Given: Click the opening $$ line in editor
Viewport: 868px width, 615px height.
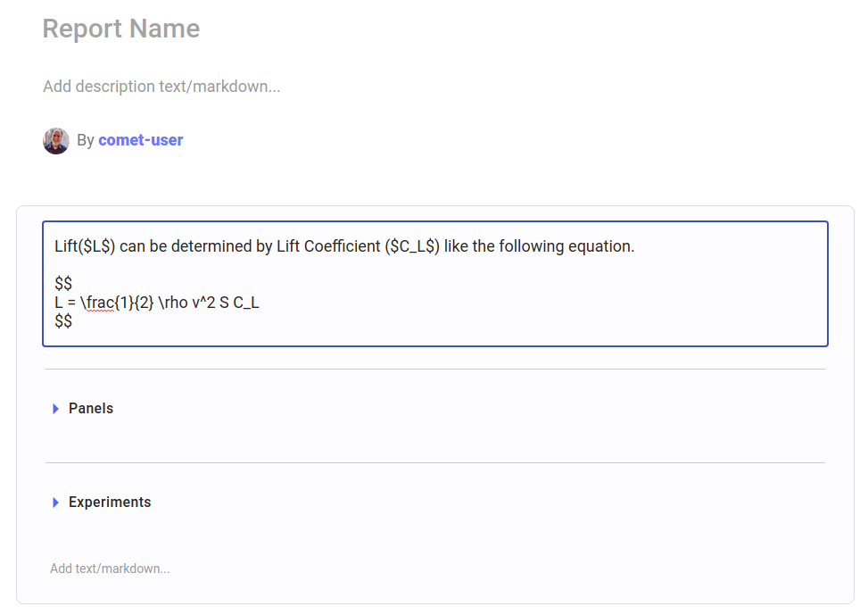Looking at the screenshot, I should pos(63,284).
